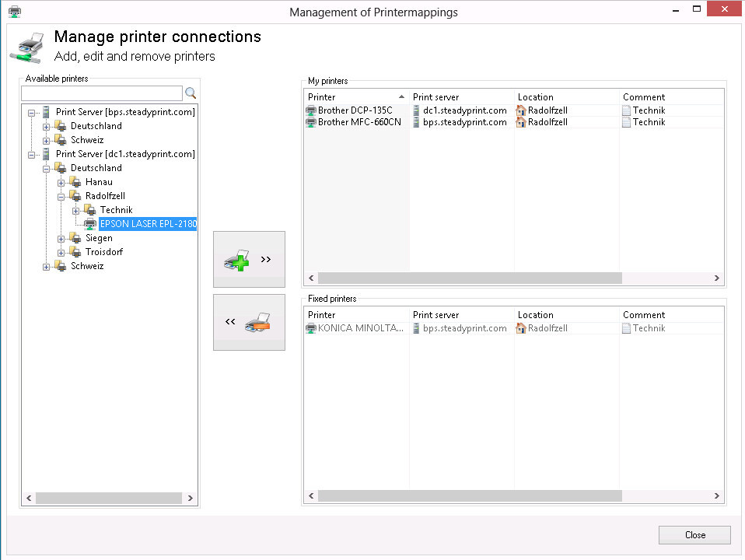Select the Hanau tree item
745x560 pixels.
[99, 182]
